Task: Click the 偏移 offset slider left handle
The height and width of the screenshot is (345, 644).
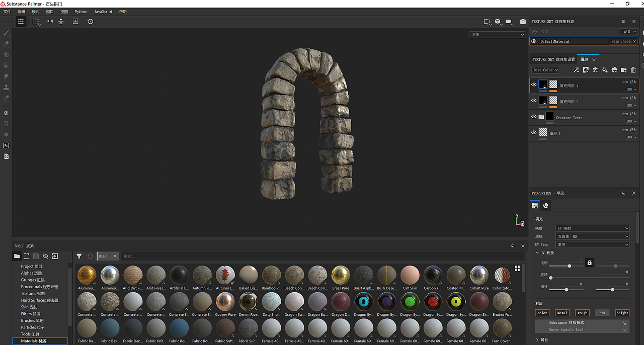Action: (567, 290)
